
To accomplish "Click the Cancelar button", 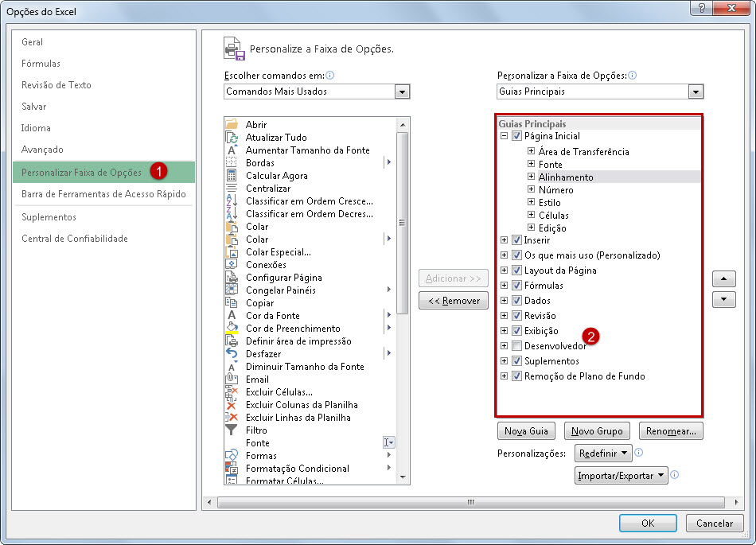I will coord(715,524).
